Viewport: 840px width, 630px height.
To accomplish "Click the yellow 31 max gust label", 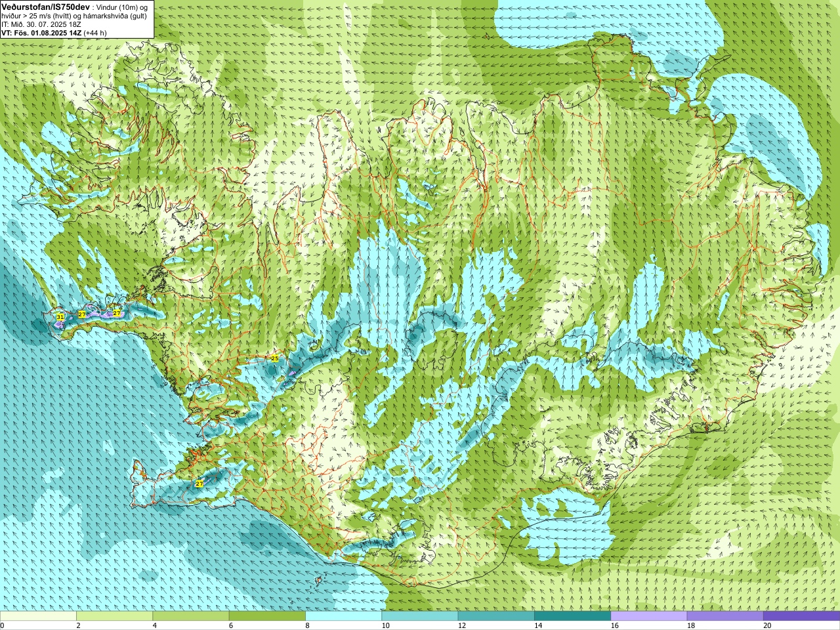I will pyautogui.click(x=60, y=317).
